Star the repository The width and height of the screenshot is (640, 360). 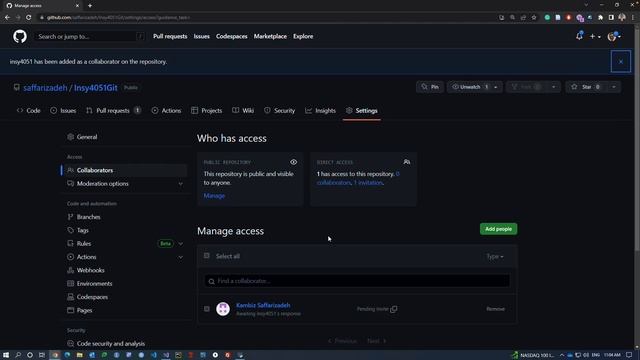point(586,87)
